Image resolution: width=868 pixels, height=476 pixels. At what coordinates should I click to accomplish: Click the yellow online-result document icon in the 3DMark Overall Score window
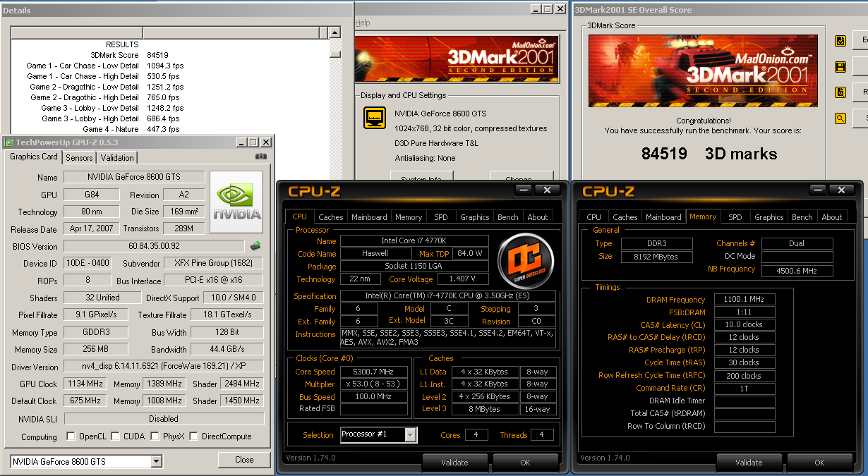[840, 41]
